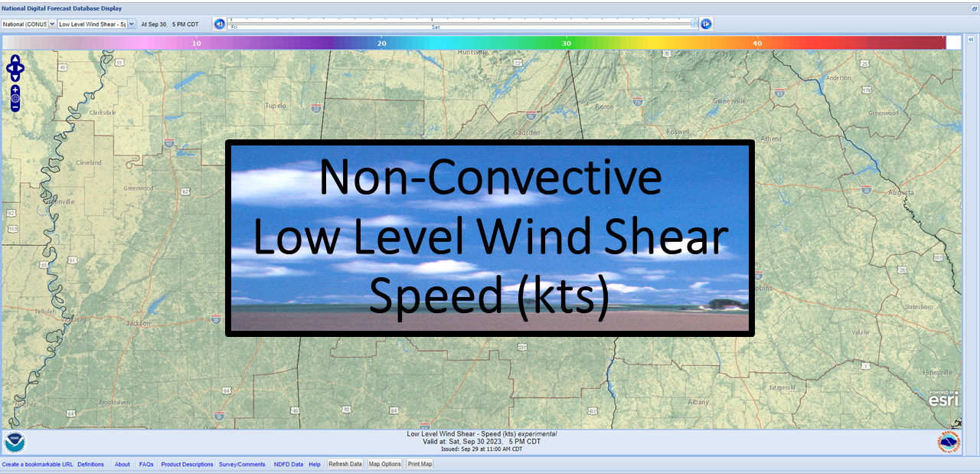Screen dimensions: 980x474
Task: Open the Survey/Comments link
Action: click(242, 464)
